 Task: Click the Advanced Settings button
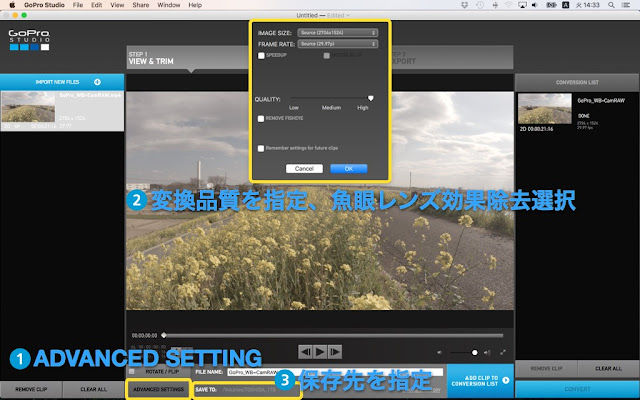(158, 389)
